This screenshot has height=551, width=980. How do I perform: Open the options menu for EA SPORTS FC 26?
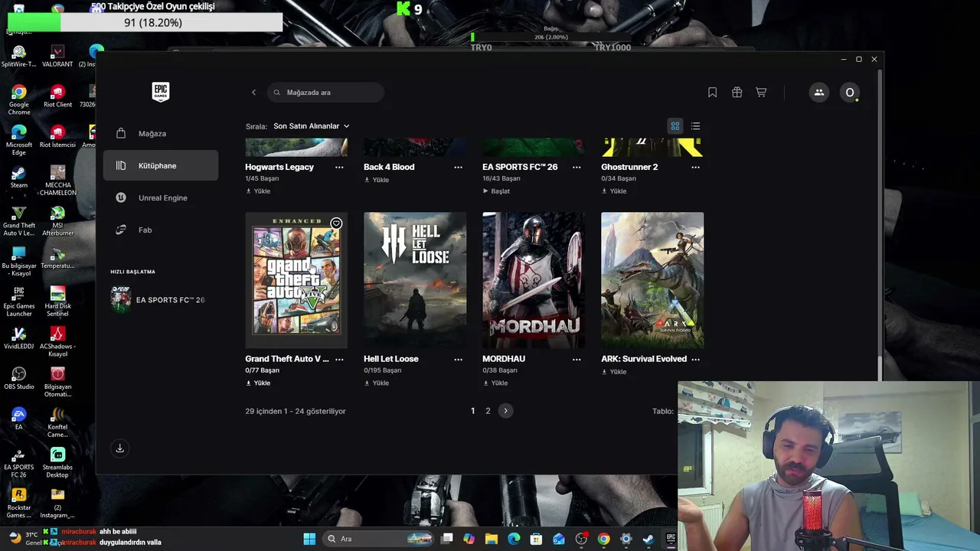577,167
